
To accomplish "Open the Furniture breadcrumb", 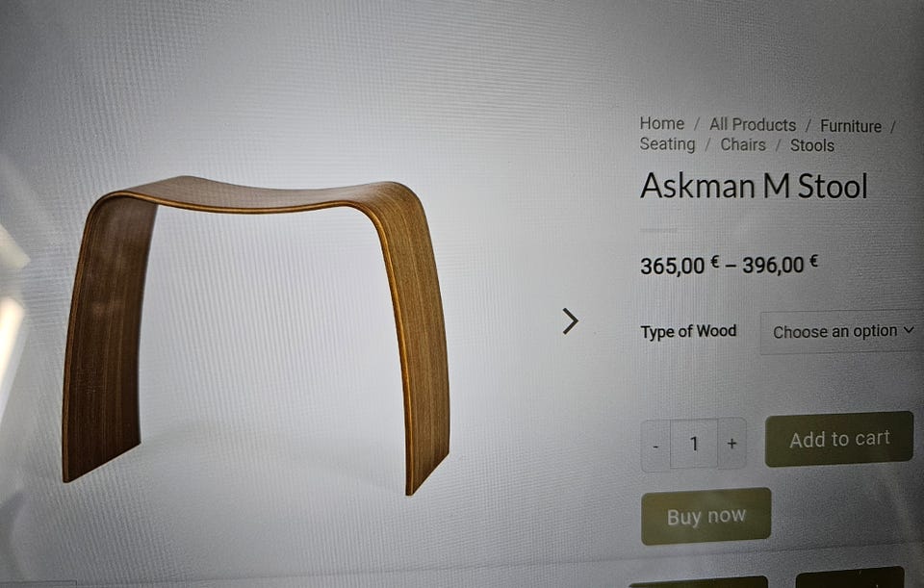I will click(850, 126).
